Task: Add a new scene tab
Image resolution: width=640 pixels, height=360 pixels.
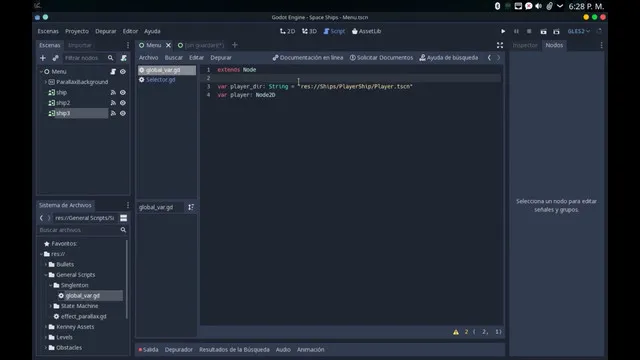Action: click(235, 45)
